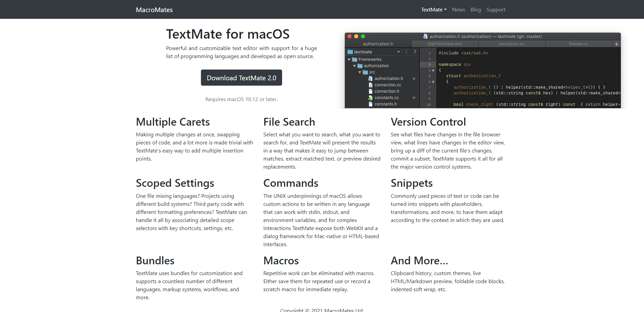Click the 'Scoped Settings' heading
644x312 pixels.
point(175,183)
